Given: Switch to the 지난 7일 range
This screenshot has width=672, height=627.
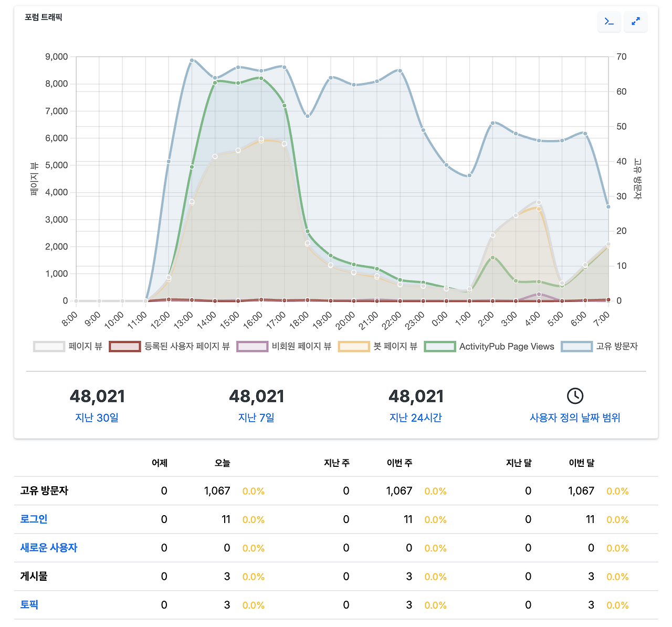Looking at the screenshot, I should 256,417.
